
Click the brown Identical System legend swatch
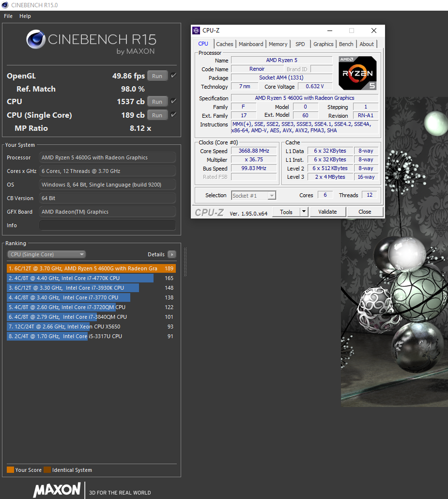point(47,470)
